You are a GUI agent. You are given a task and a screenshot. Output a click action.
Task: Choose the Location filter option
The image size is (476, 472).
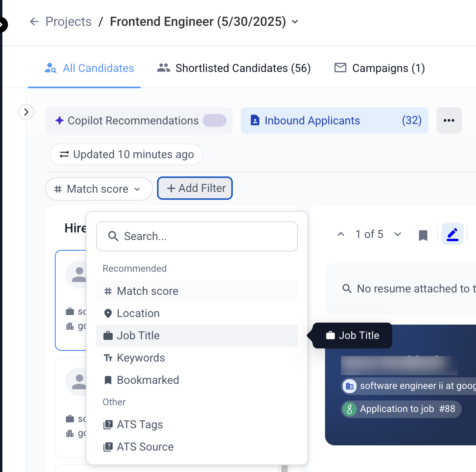[x=197, y=313]
